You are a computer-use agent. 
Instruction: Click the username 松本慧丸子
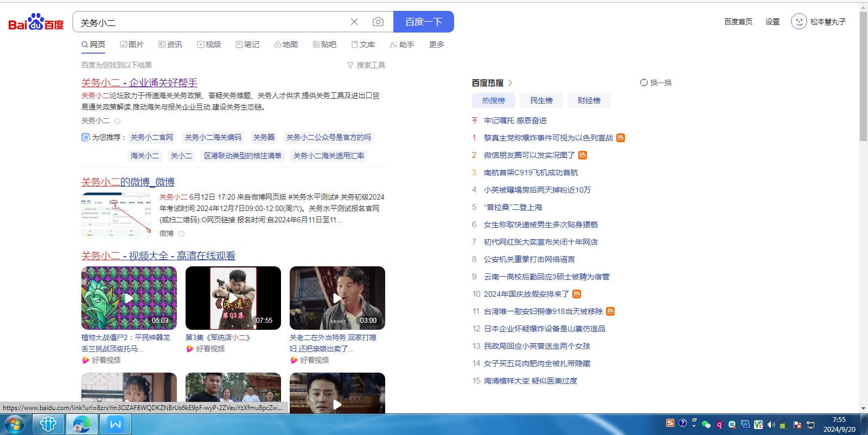pyautogui.click(x=828, y=22)
